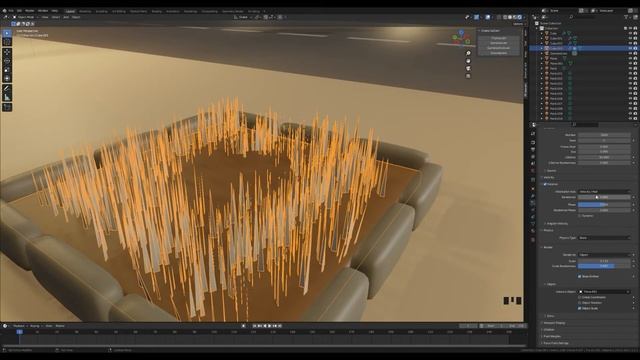The width and height of the screenshot is (640, 360).
Task: Toggle the Object Rotation checkbox
Action: coord(580,303)
